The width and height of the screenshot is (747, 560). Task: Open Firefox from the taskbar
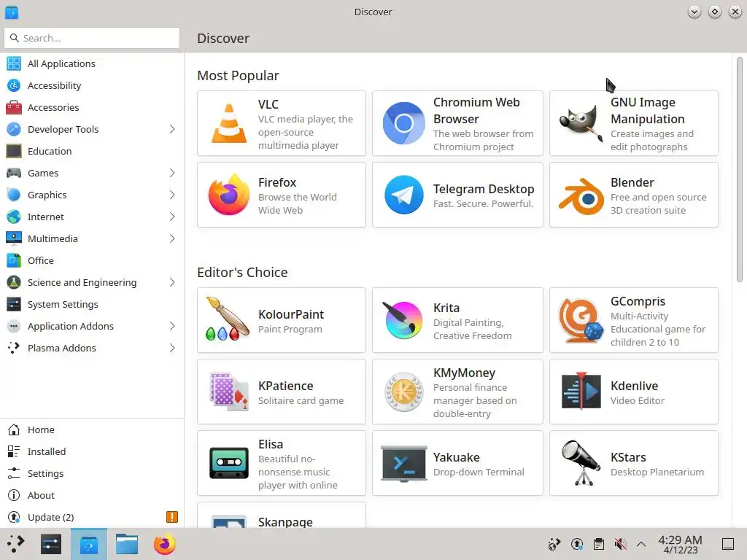164,544
